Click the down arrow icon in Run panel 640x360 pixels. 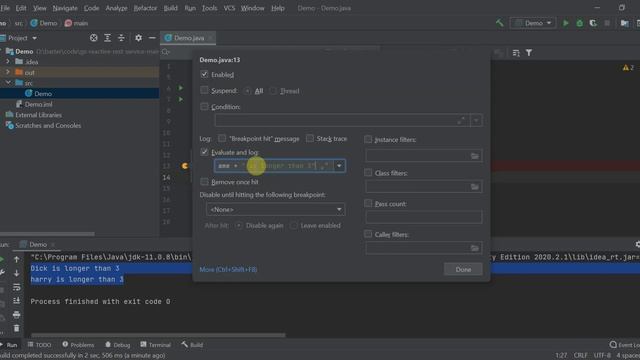click(x=16, y=273)
